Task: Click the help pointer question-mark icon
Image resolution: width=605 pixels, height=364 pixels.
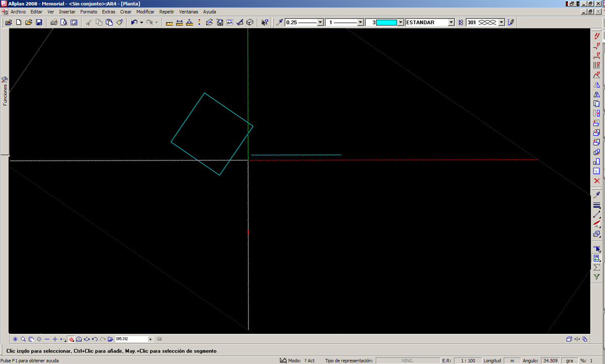Action: pos(265,22)
